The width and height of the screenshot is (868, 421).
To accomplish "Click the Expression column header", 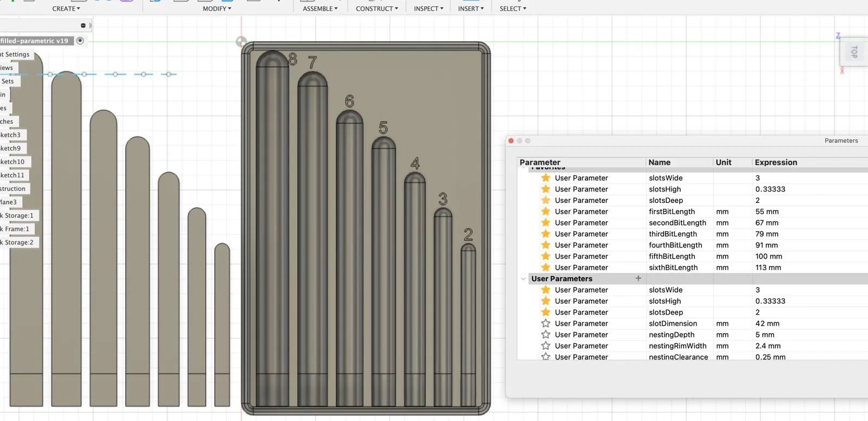I will (x=776, y=162).
